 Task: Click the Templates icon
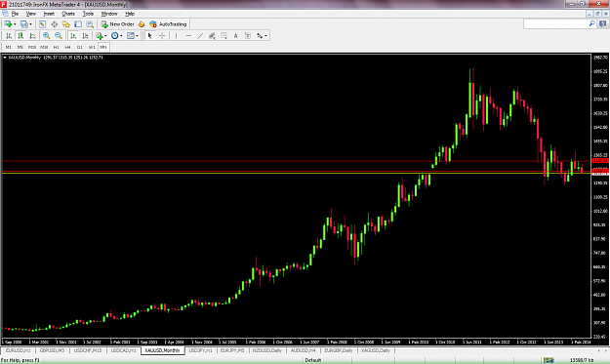pos(131,36)
